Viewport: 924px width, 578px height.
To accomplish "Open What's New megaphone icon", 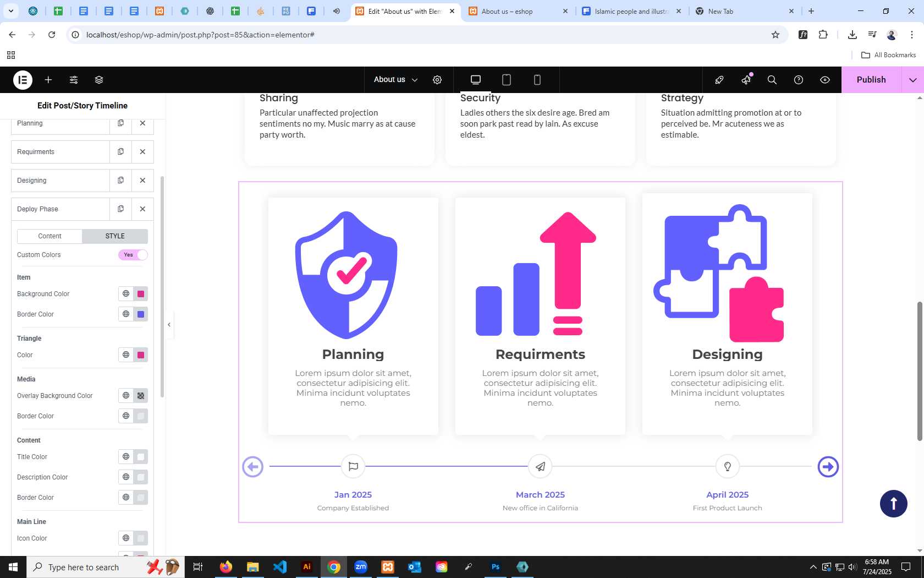I will (x=746, y=80).
